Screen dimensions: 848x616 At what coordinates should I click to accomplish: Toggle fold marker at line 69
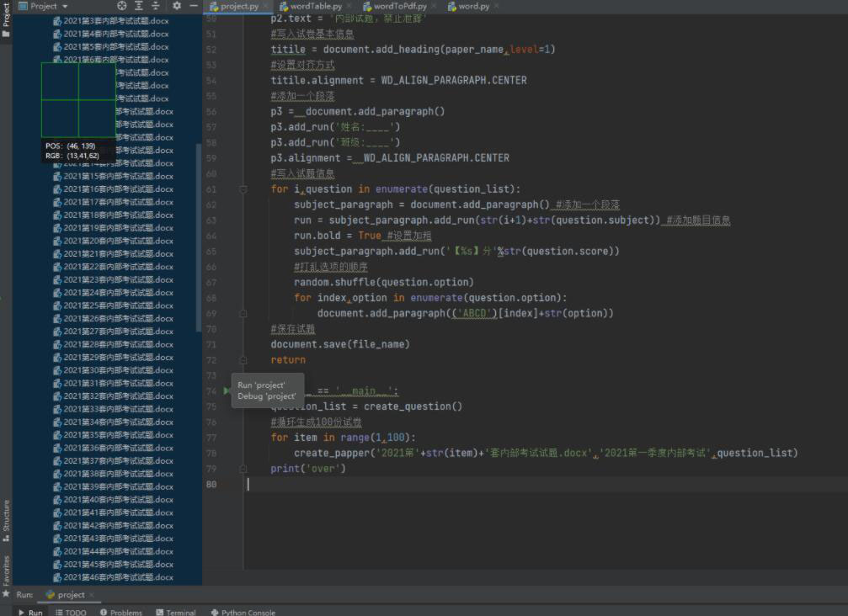243,313
